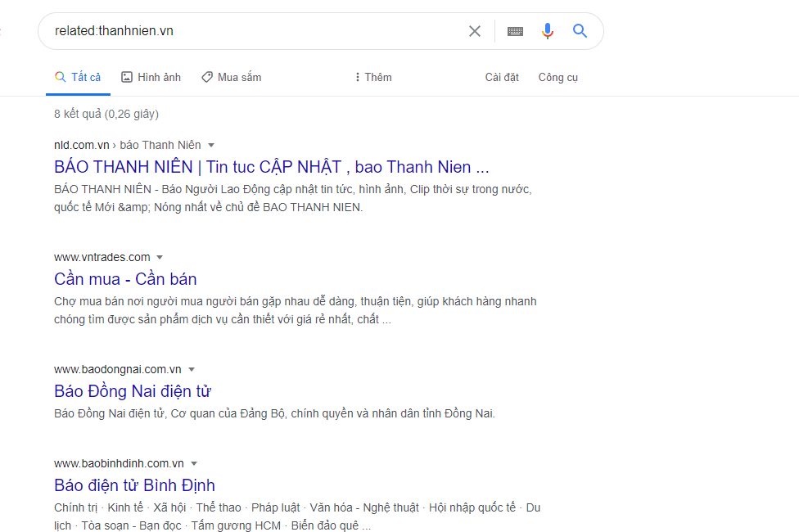799x532 pixels.
Task: Click the snippet starting 'Chợ mua bán nơi người mua'
Action: [x=295, y=310]
